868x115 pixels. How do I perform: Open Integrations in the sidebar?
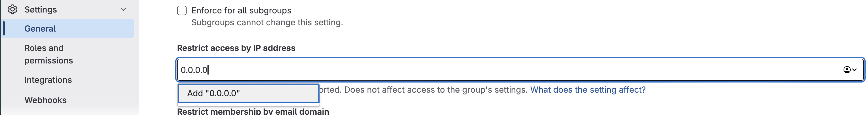tap(48, 80)
